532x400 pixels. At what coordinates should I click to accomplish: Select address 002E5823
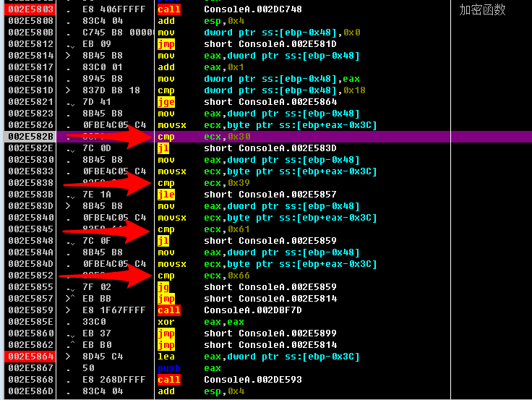tap(30, 113)
